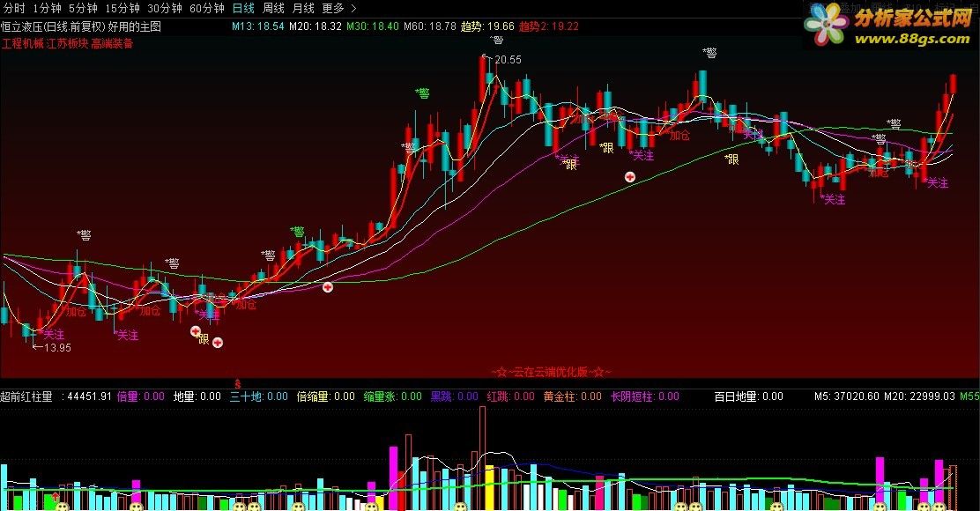Image resolution: width=980 pixels, height=511 pixels.
Task: Select the 趋势: 19.66 indicator value
Action: [x=487, y=26]
